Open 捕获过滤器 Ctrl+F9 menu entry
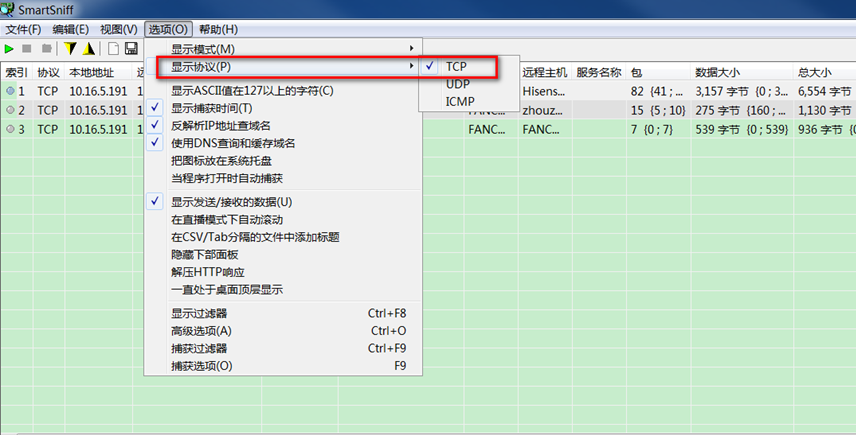Image resolution: width=856 pixels, height=435 pixels. pos(283,348)
